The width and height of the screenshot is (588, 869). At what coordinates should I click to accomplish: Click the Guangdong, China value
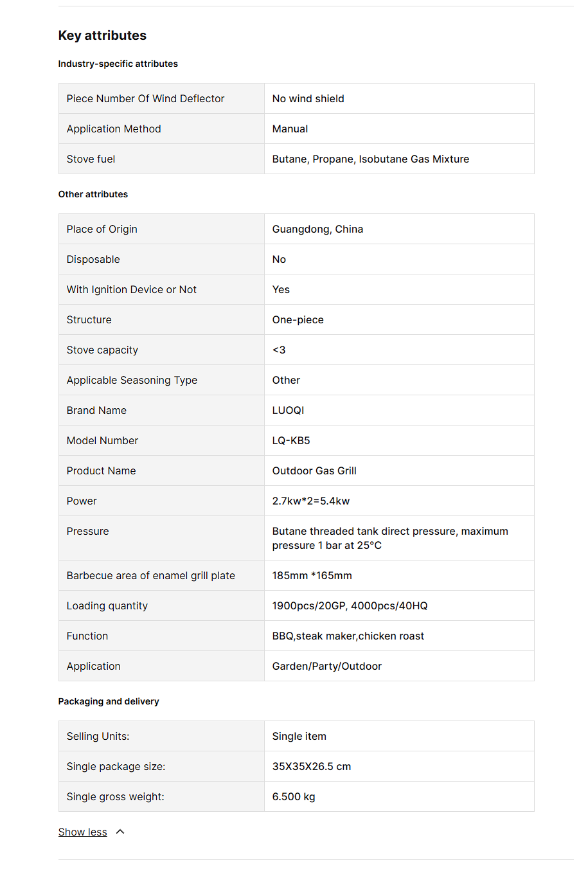(317, 229)
